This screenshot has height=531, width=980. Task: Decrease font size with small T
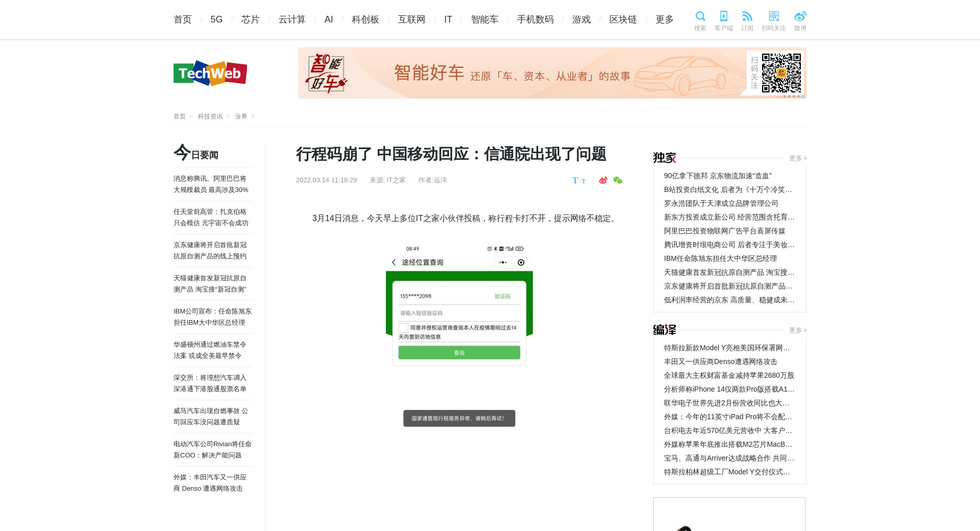[583, 181]
